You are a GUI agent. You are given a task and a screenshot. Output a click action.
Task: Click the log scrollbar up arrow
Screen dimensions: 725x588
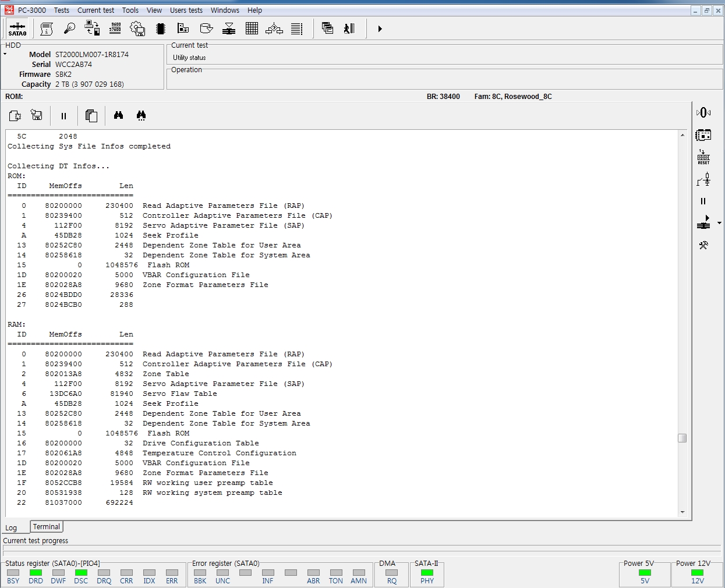(682, 135)
